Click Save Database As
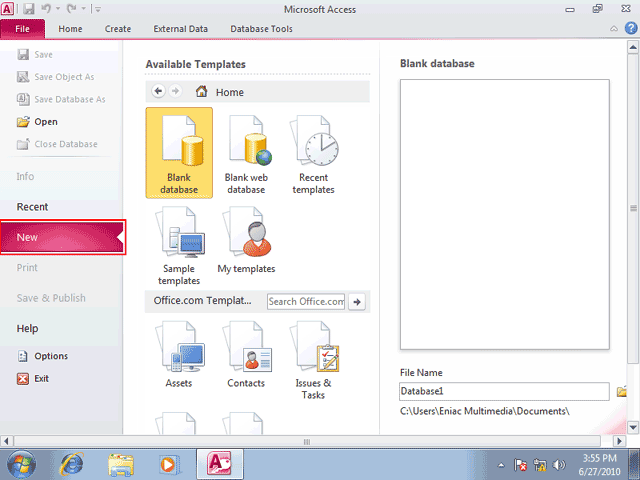 [61, 99]
